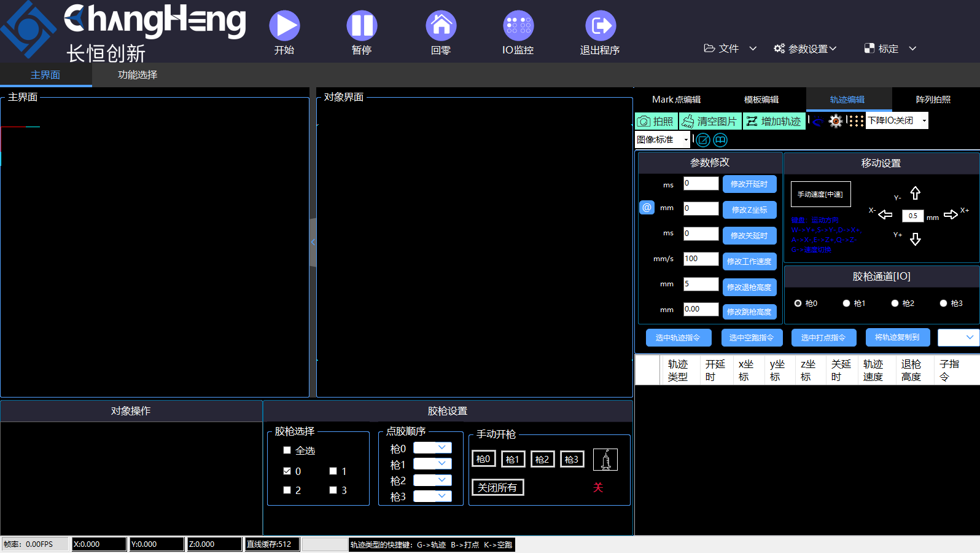Click the syringe glue gun icon
The image size is (980, 553).
pyautogui.click(x=605, y=460)
